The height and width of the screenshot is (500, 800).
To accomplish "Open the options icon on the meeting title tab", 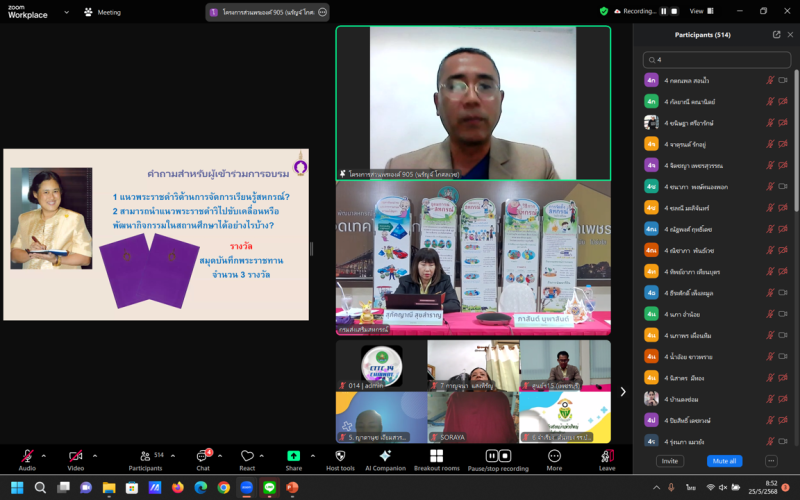I will point(322,12).
